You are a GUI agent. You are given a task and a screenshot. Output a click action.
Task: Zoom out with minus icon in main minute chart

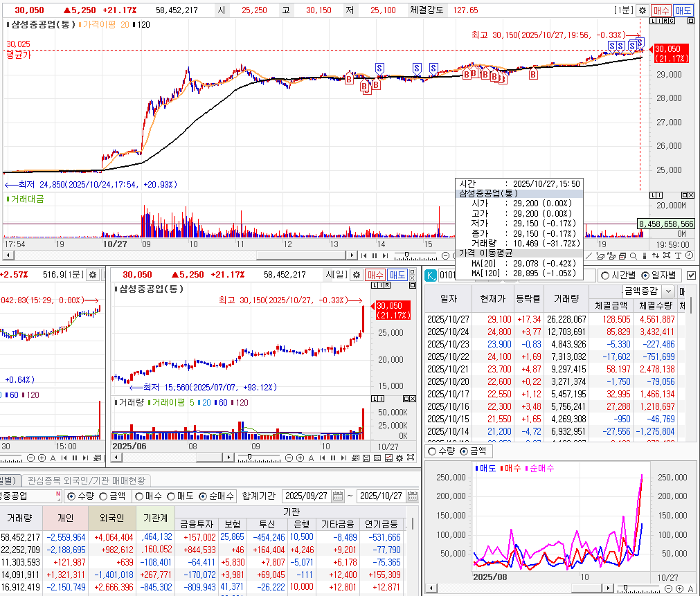[445, 255]
